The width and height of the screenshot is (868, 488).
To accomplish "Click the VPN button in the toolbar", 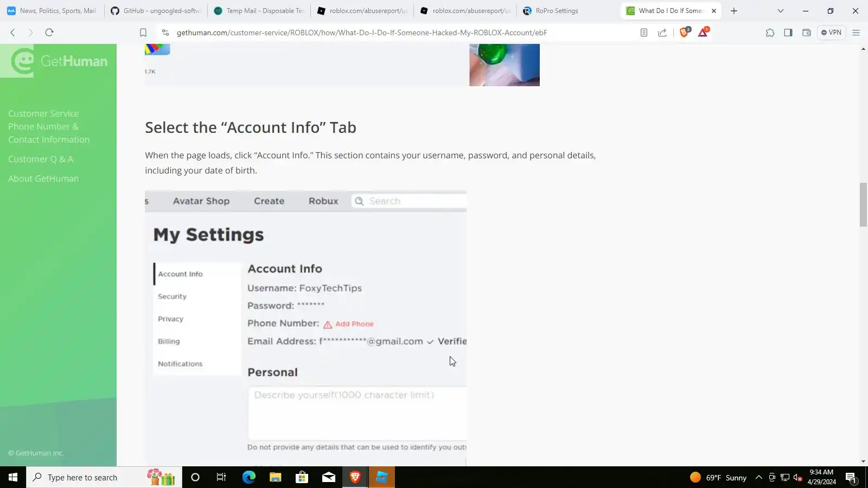I will tap(831, 33).
